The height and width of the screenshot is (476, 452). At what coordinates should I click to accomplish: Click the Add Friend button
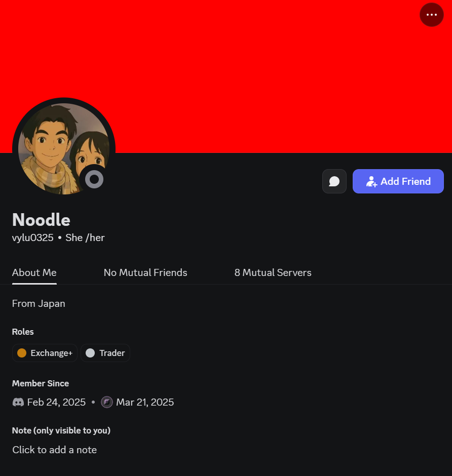[x=398, y=181]
